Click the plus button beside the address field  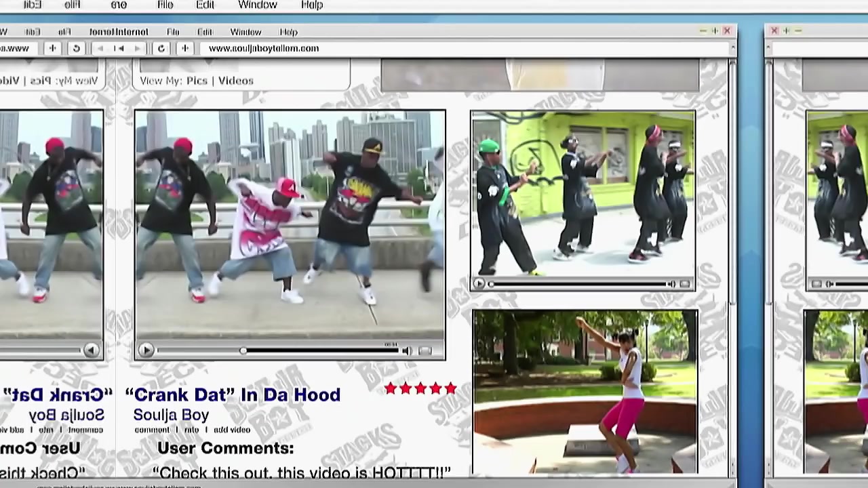coord(184,48)
